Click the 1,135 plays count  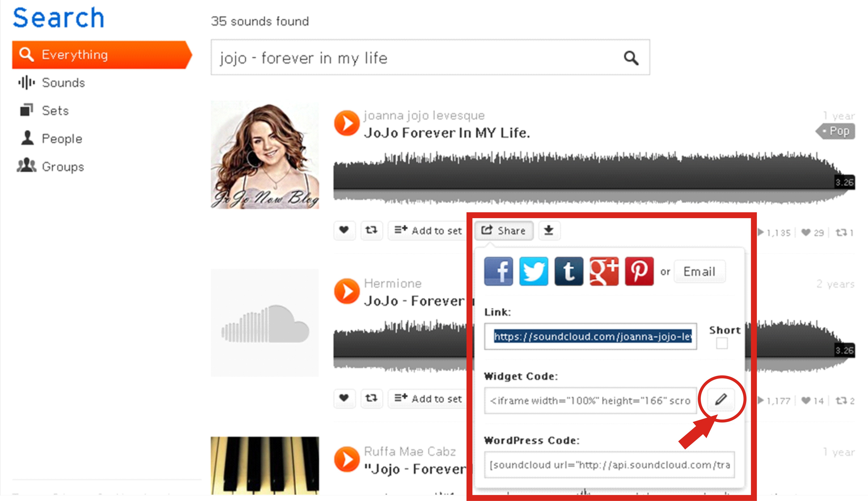pos(775,233)
